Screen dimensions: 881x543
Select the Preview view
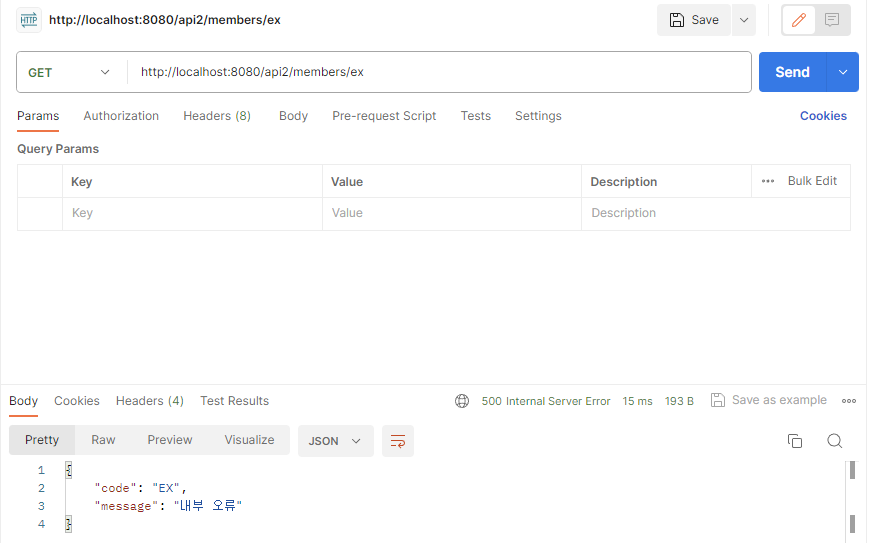coord(170,440)
